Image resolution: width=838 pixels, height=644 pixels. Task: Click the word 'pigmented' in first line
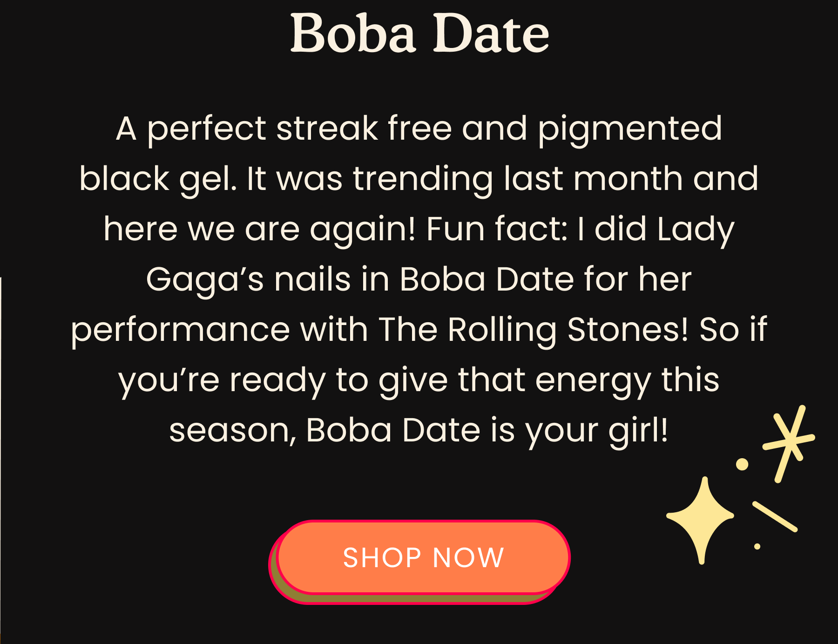pyautogui.click(x=630, y=129)
